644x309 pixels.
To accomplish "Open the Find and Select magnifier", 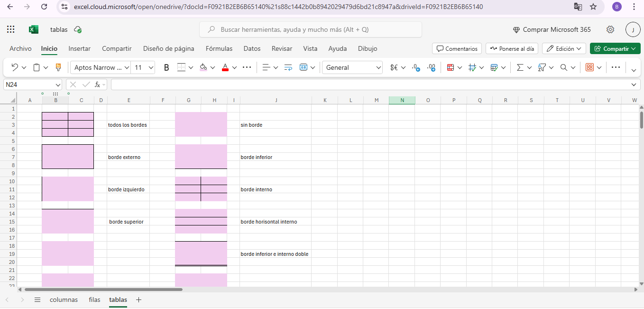I will tap(564, 67).
